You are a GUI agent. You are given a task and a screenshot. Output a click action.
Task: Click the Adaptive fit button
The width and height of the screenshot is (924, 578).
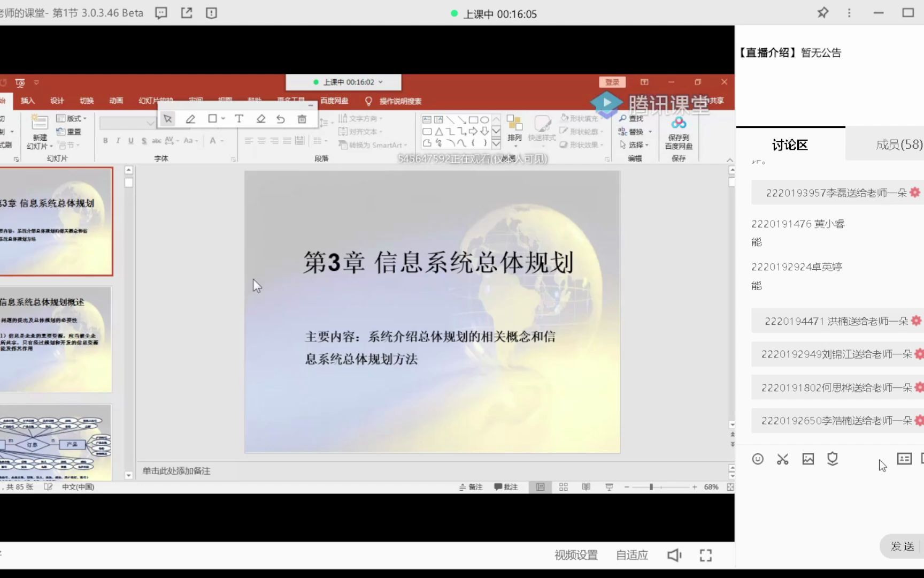pyautogui.click(x=632, y=555)
